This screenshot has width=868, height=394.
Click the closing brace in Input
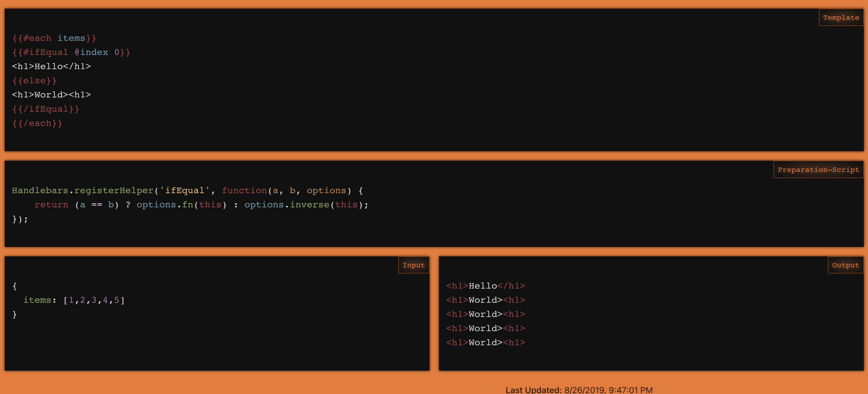click(14, 314)
